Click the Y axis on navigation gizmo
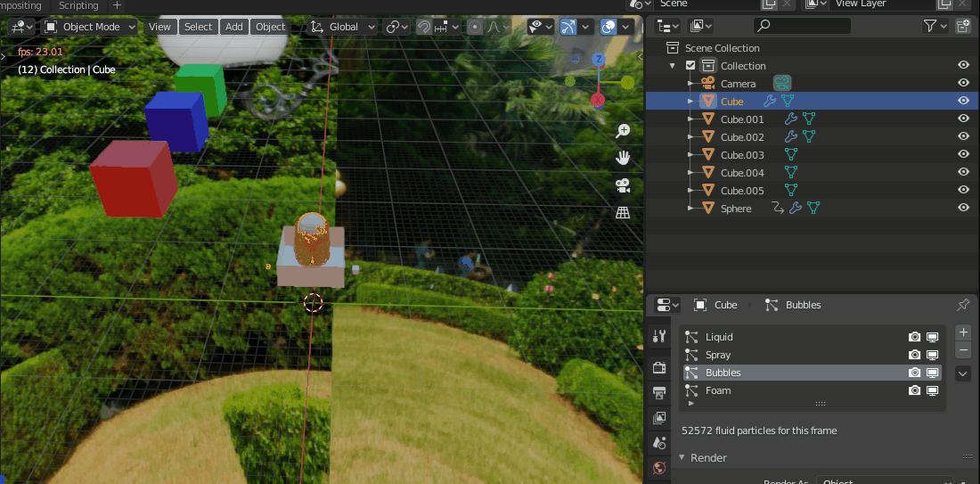 tap(627, 82)
